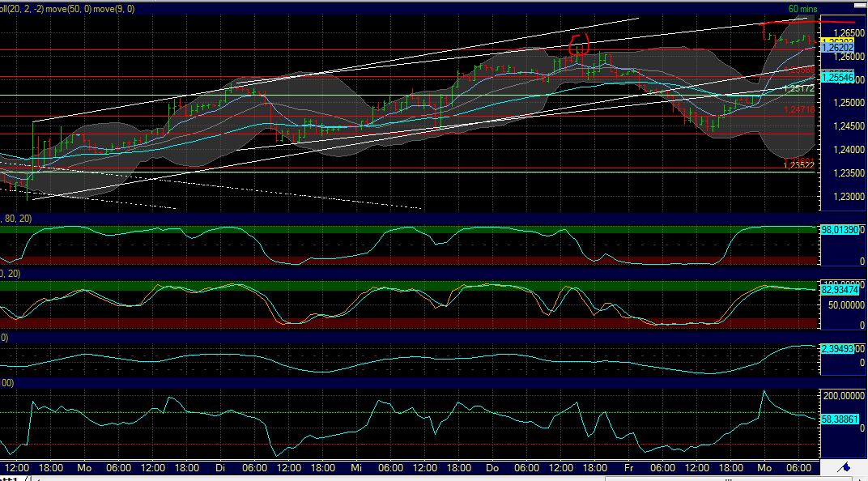The image size is (868, 481).
Task: Click the 2,39493 indicator value tag
Action: pos(837,349)
